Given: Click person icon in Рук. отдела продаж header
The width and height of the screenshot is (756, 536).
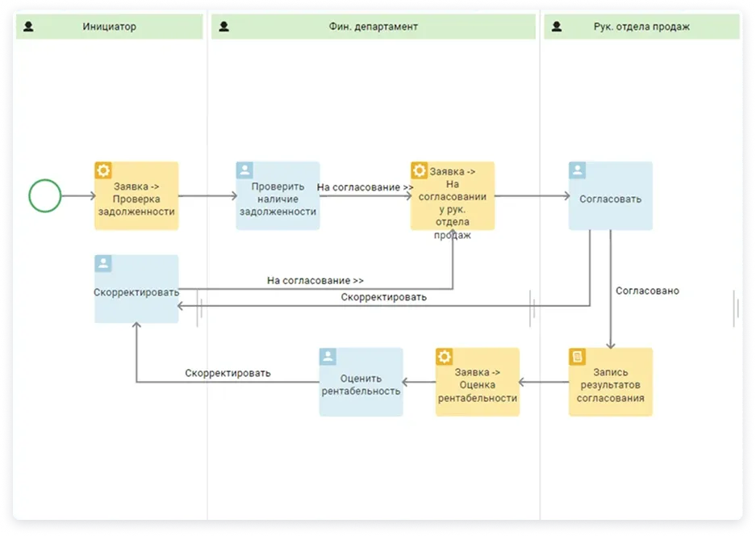Looking at the screenshot, I should 556,27.
